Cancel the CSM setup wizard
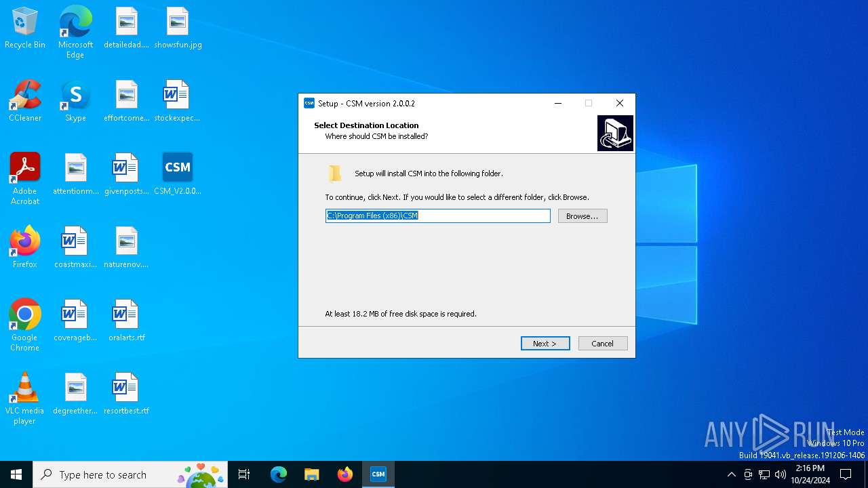Image resolution: width=868 pixels, height=488 pixels. 602,344
